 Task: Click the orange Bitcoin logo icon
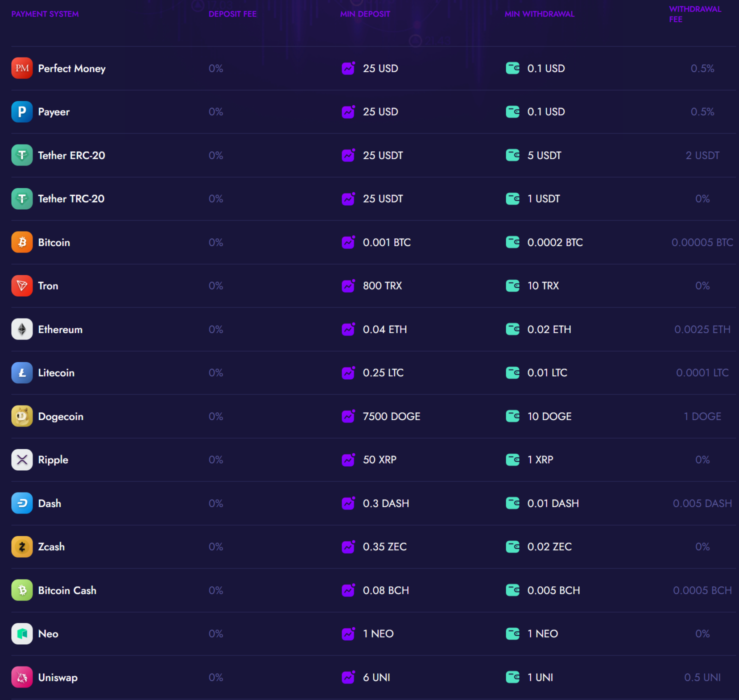[x=22, y=242]
